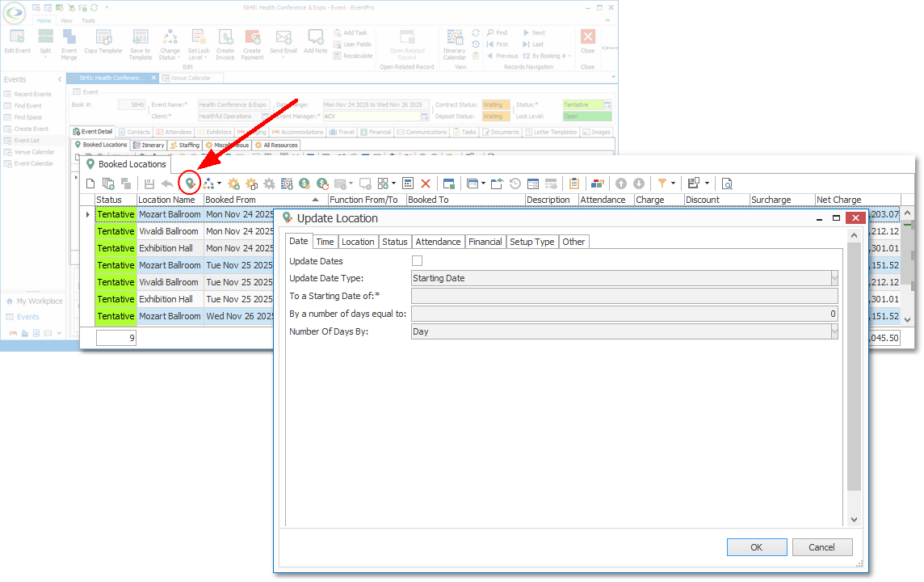Click Itinerary Calendar in the EventPro ribbon
Image resolution: width=924 pixels, height=582 pixels.
455,44
